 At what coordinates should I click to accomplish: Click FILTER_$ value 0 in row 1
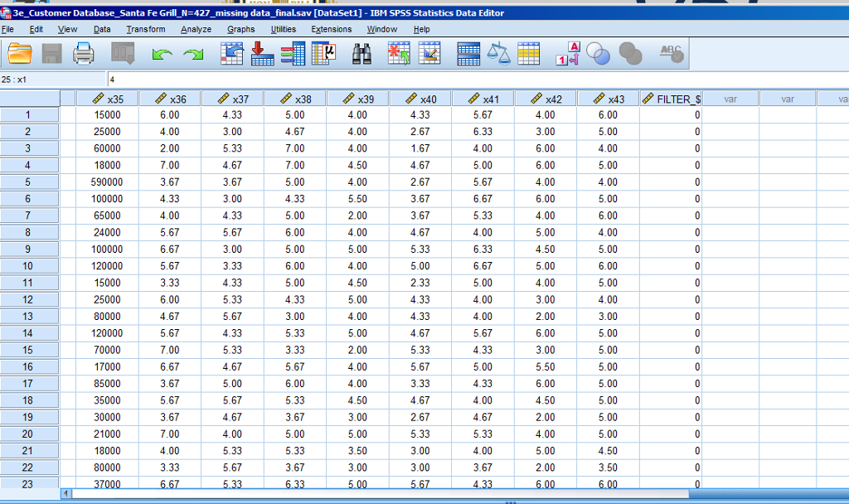click(x=671, y=114)
